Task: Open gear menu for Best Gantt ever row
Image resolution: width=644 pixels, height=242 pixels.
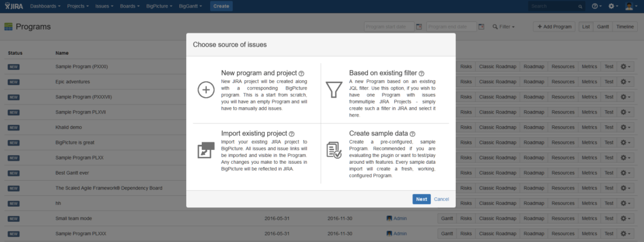Action: pyautogui.click(x=625, y=173)
